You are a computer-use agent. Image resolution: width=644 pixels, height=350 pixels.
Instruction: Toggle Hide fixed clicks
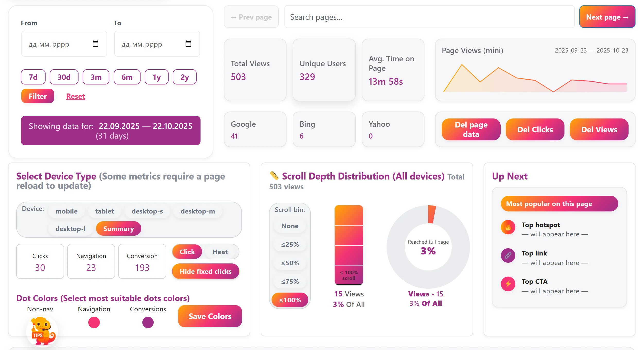coord(205,271)
